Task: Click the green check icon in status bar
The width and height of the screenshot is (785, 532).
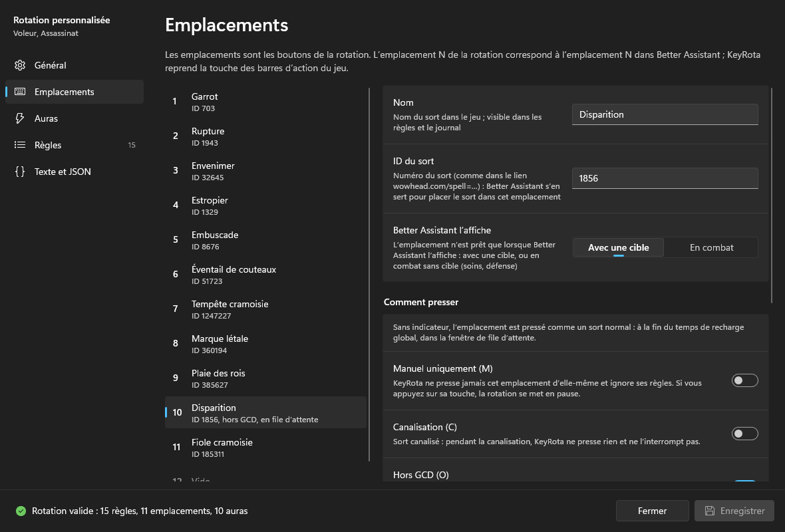Action: tap(21, 511)
